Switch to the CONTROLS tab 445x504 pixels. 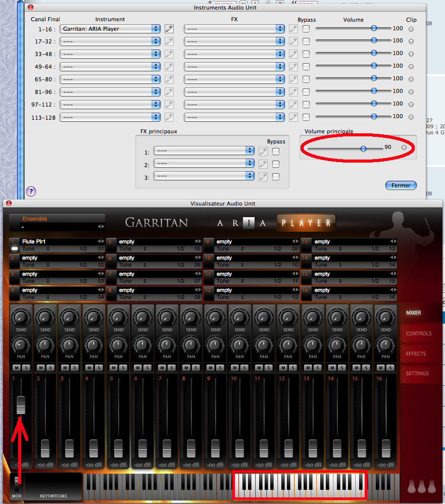tap(419, 333)
